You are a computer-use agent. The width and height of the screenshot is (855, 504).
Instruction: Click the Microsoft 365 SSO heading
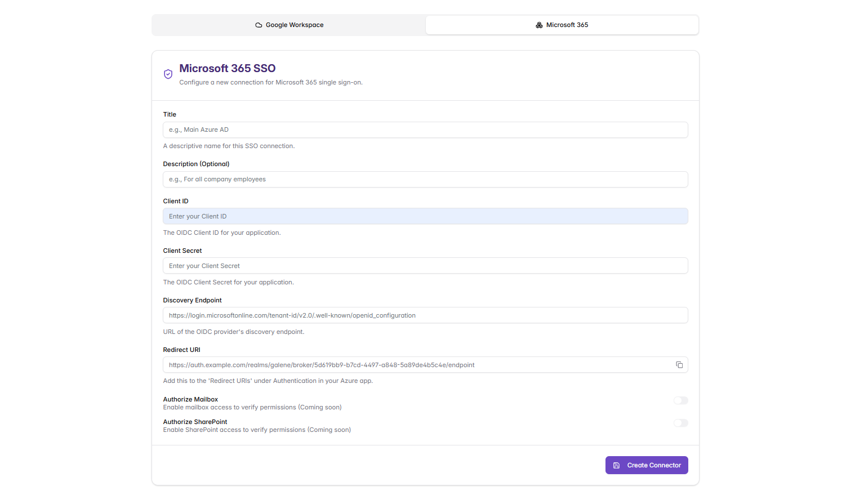228,68
